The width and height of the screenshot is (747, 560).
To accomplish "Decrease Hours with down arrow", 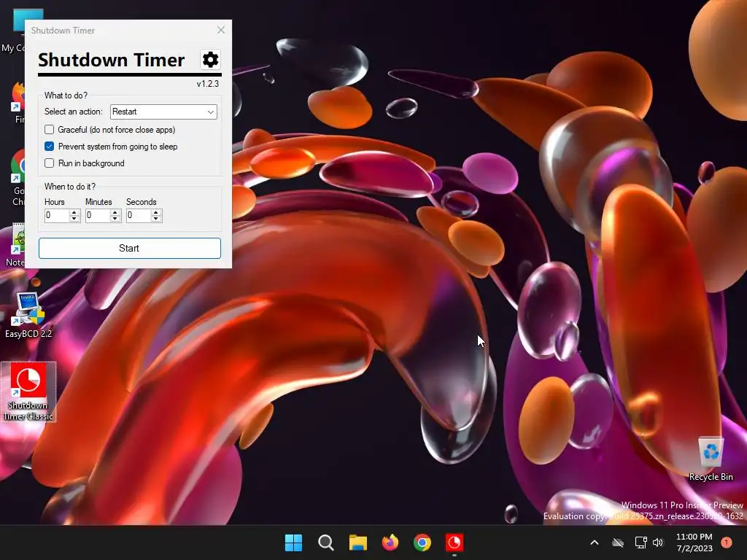I will [74, 219].
